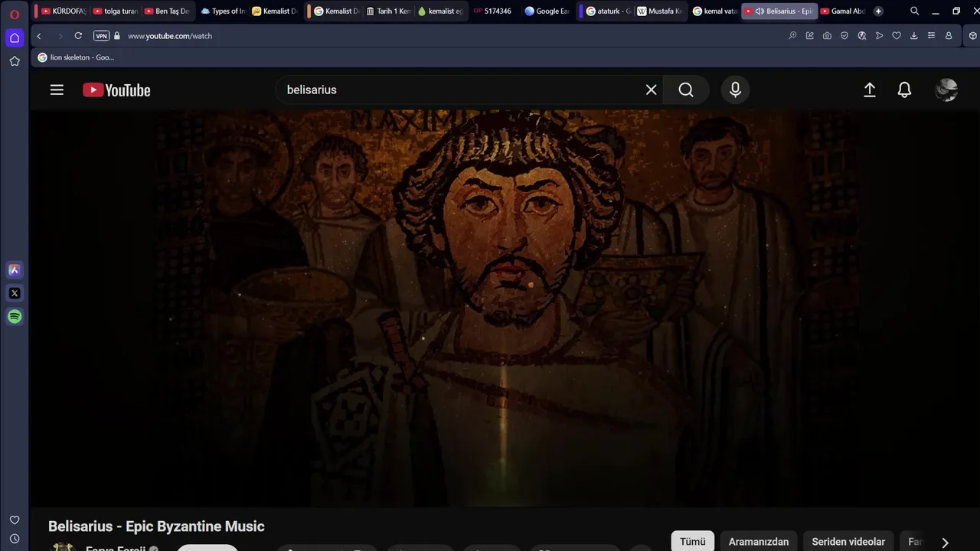Open Opera menu logo

15,15
